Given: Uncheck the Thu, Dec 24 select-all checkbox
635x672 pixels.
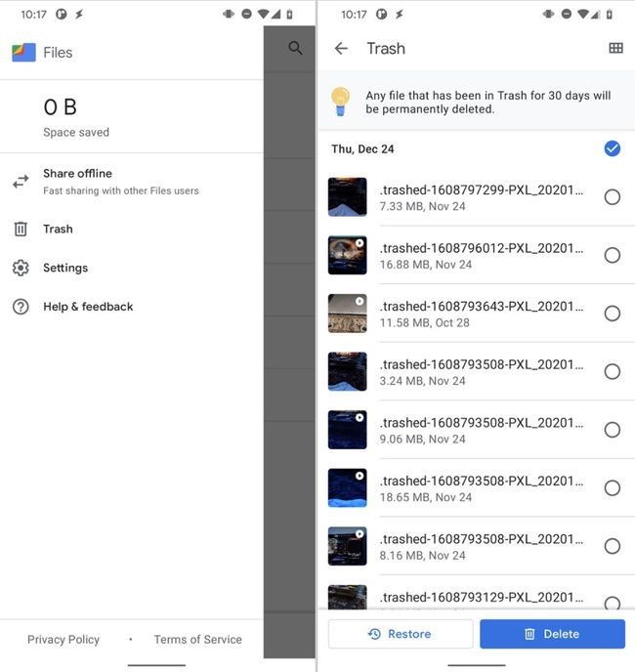Looking at the screenshot, I should [612, 148].
